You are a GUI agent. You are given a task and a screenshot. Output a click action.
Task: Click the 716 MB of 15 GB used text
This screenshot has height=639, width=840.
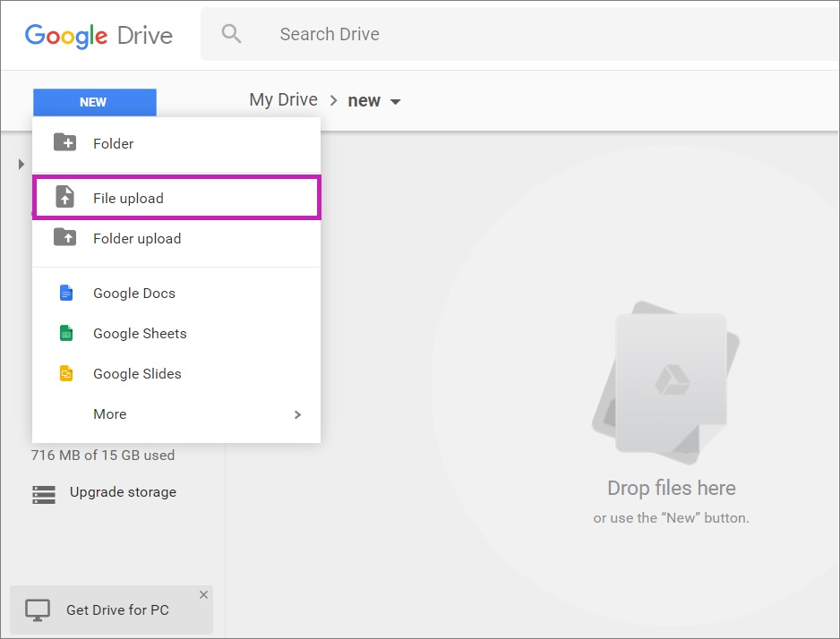click(x=103, y=455)
